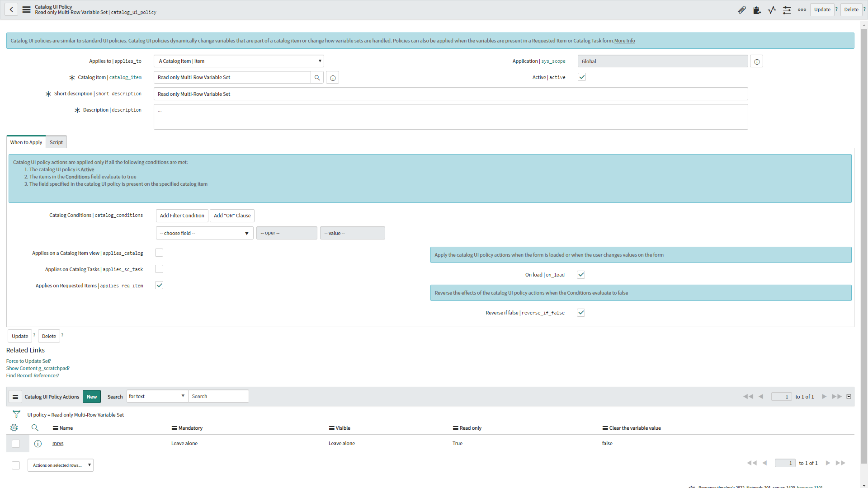Open the Visible column menu icon
The height and width of the screenshot is (488, 868).
click(x=331, y=428)
